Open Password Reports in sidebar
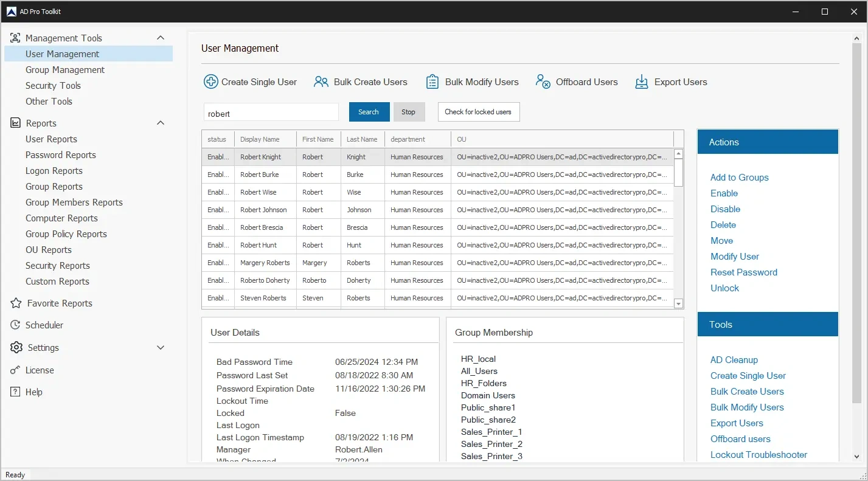 [61, 155]
